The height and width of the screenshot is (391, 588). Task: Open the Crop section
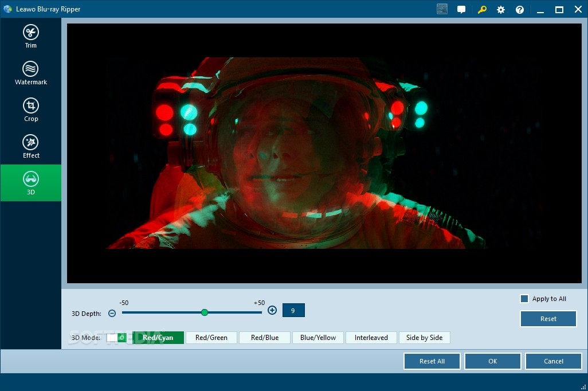point(31,110)
